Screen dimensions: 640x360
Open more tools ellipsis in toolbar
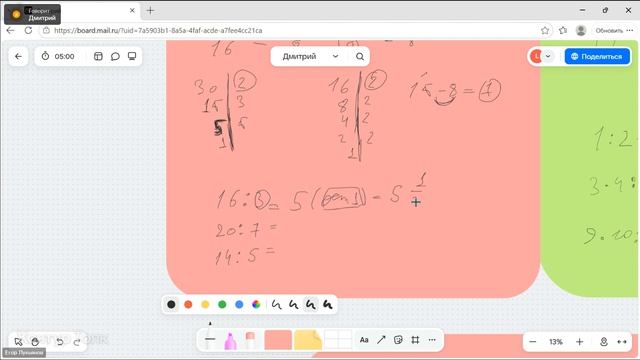tap(432, 340)
